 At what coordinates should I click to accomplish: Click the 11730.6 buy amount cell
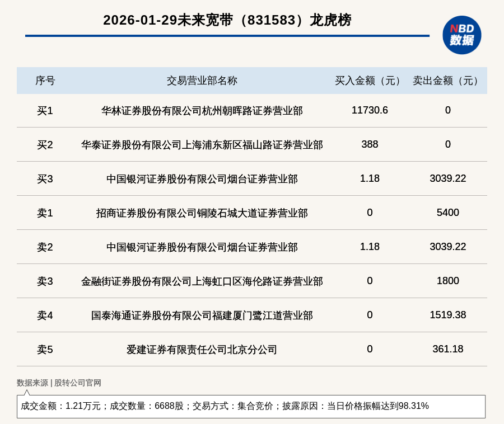point(370,110)
